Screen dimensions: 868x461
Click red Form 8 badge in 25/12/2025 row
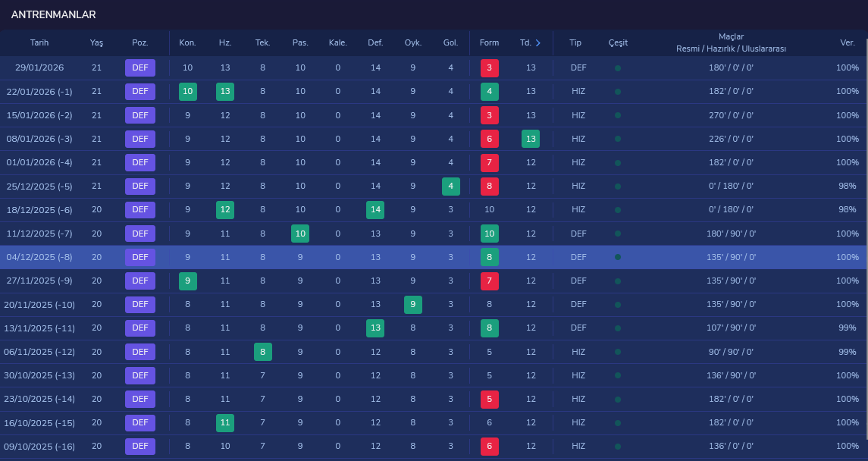point(490,186)
